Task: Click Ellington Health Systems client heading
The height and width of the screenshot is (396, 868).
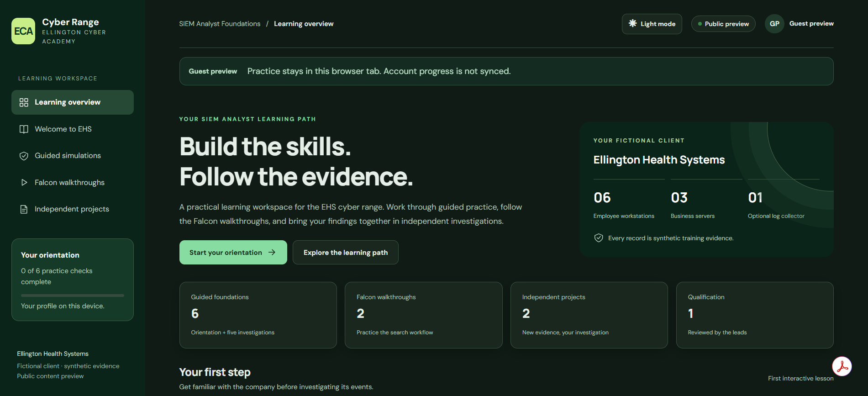Action: [659, 160]
